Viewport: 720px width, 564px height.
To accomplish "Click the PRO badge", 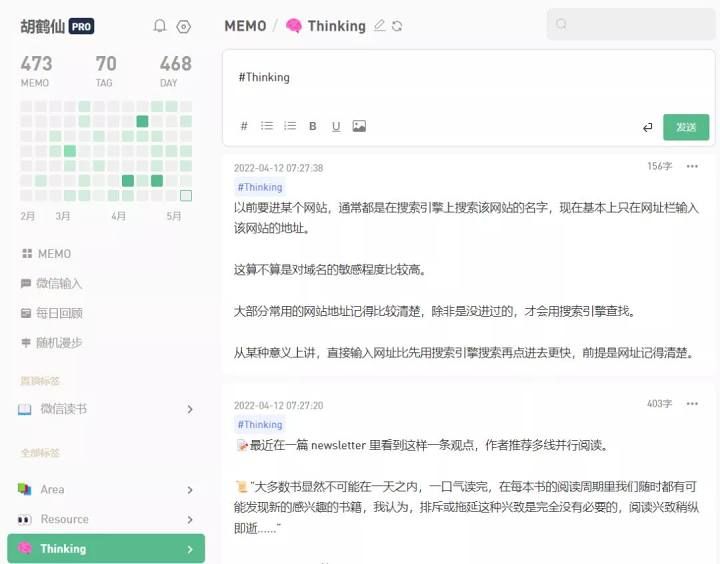I will 81,26.
